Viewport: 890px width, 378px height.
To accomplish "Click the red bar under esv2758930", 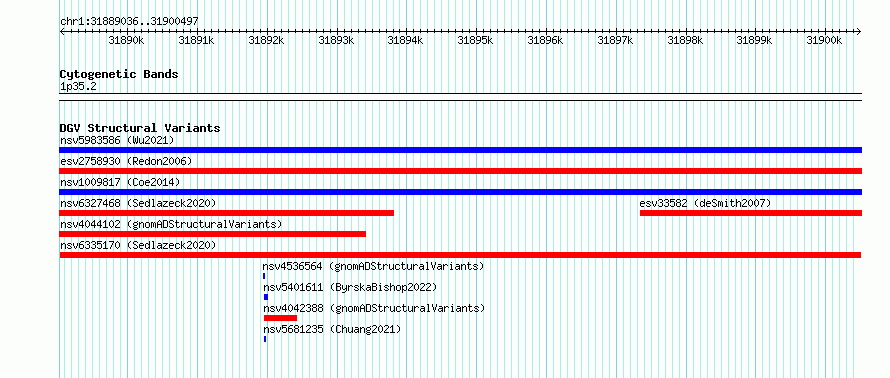I will [x=460, y=171].
